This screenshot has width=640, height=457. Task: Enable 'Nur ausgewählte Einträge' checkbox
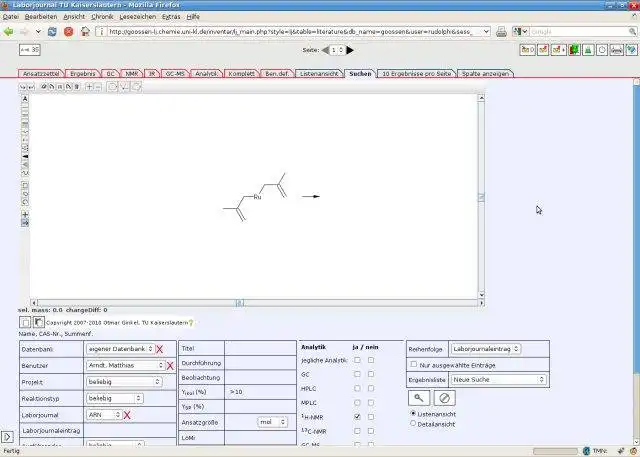[414, 364]
